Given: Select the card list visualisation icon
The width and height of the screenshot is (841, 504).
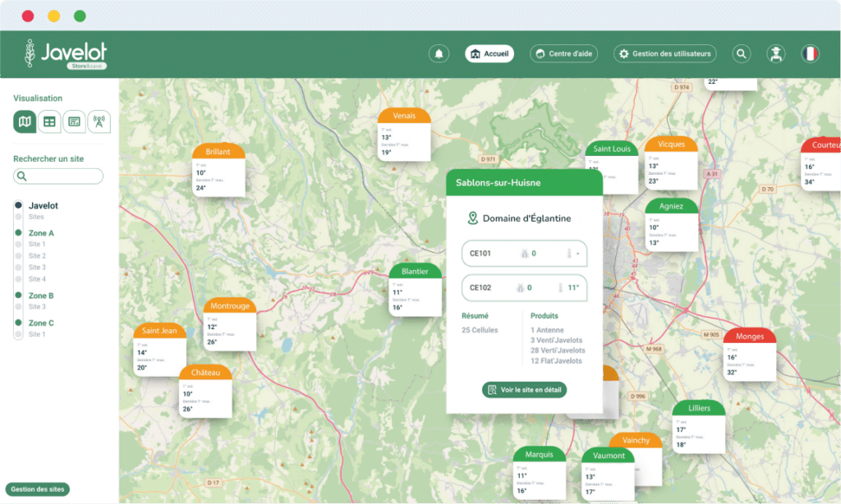Looking at the screenshot, I should (75, 121).
